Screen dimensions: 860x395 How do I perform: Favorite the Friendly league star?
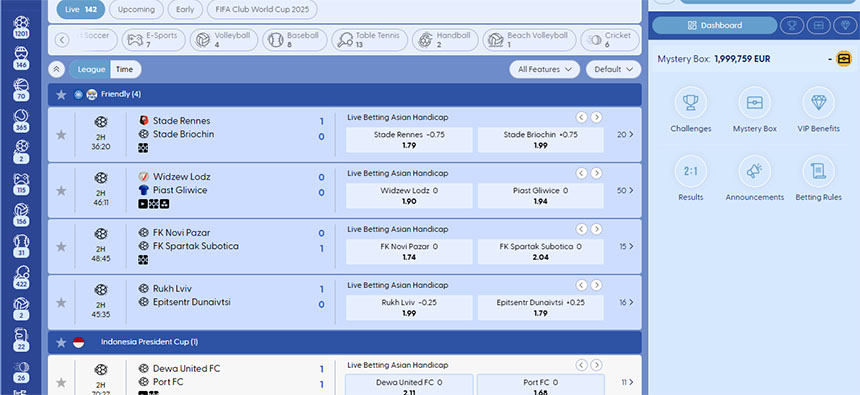click(x=61, y=95)
